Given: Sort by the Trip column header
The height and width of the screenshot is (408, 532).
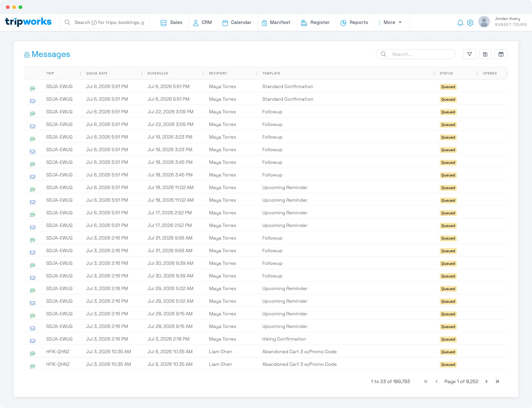Looking at the screenshot, I should click(x=50, y=73).
